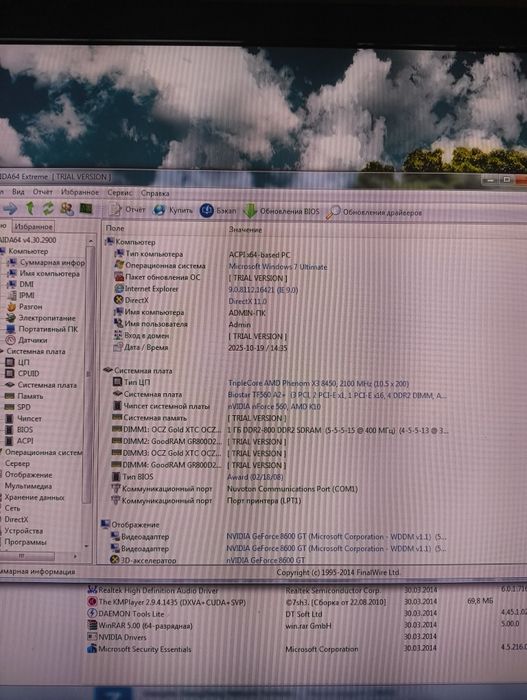Screen dimensions: 527x700
Task: Select Имя компьютера in the tree
Action: tap(44, 273)
